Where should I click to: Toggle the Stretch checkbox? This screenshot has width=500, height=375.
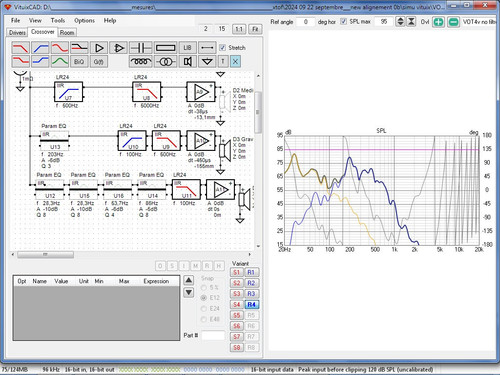pos(222,48)
